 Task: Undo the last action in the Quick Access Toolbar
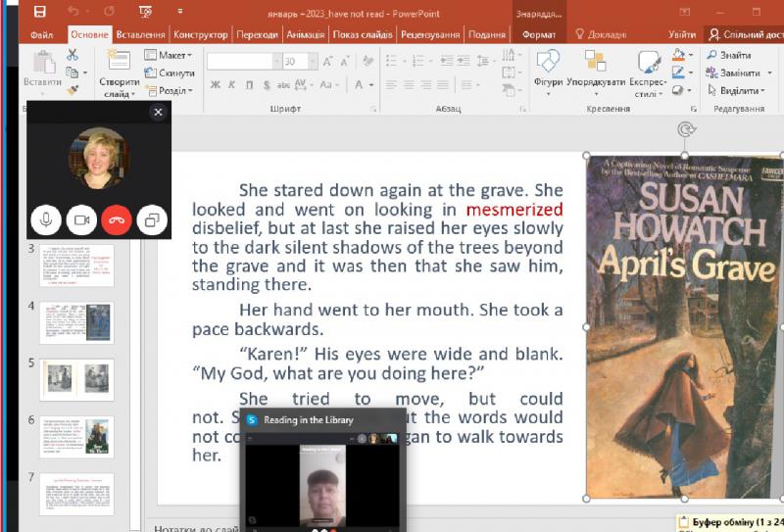[73, 11]
